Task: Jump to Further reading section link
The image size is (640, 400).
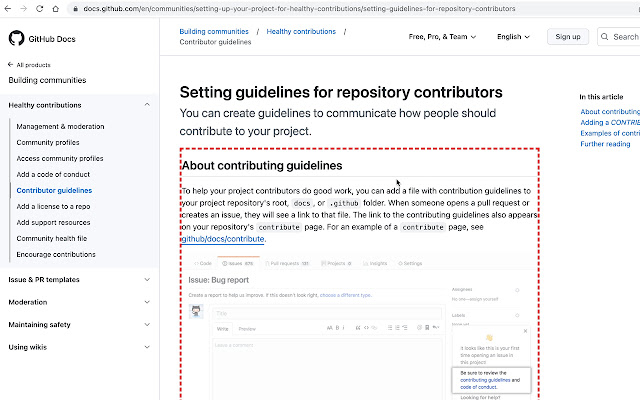Action: 605,144
